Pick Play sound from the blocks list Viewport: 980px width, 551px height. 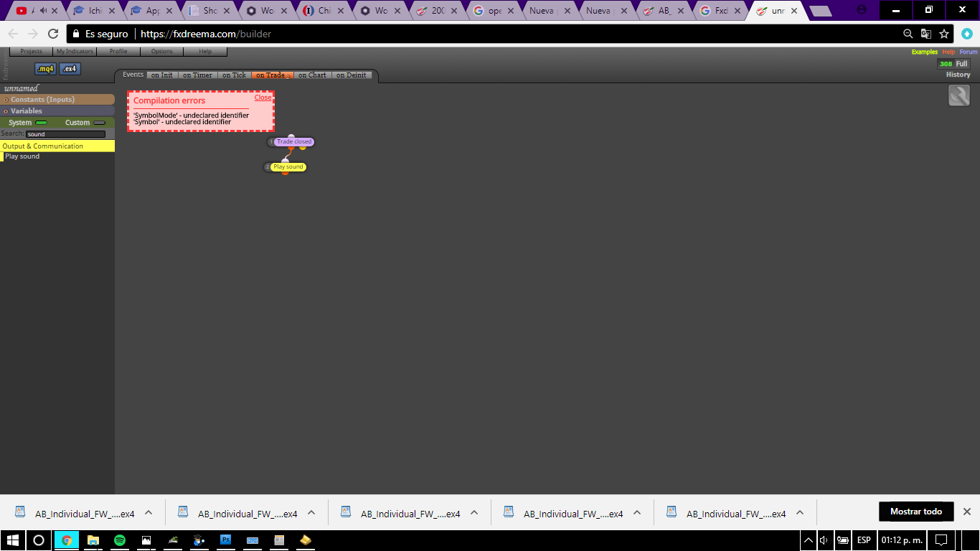pos(22,156)
